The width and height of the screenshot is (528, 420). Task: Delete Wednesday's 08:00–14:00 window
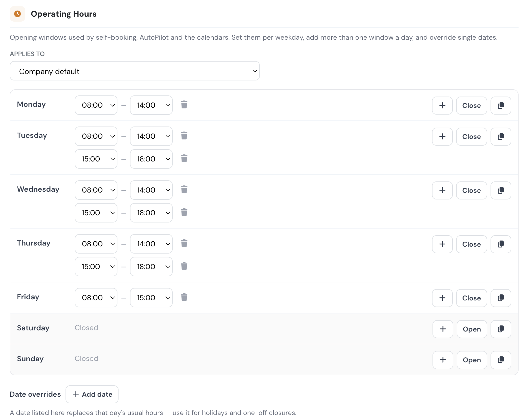(x=184, y=190)
